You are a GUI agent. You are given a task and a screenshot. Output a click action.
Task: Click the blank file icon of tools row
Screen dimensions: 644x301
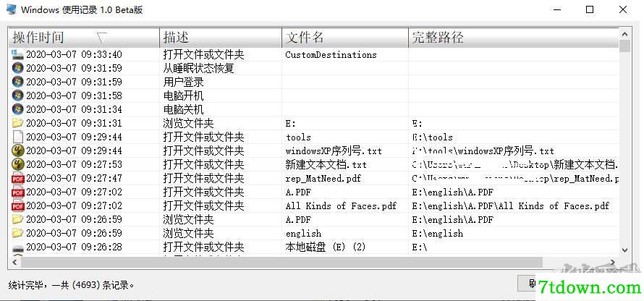(17, 137)
